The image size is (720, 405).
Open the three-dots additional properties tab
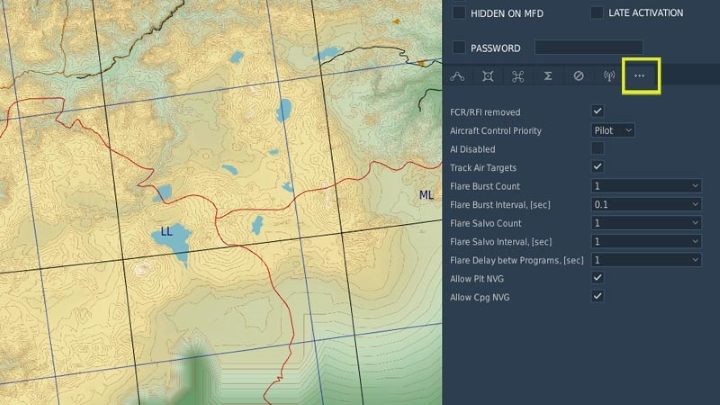(x=640, y=76)
